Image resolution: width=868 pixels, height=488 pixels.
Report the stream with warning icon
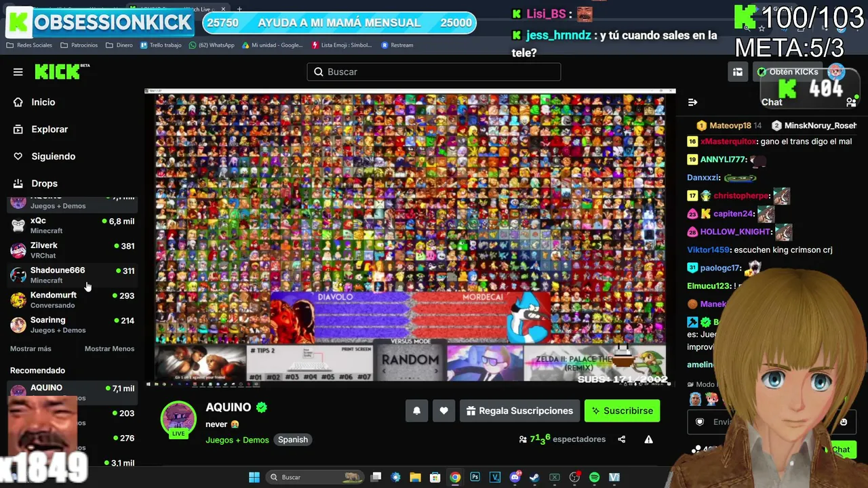pos(648,439)
